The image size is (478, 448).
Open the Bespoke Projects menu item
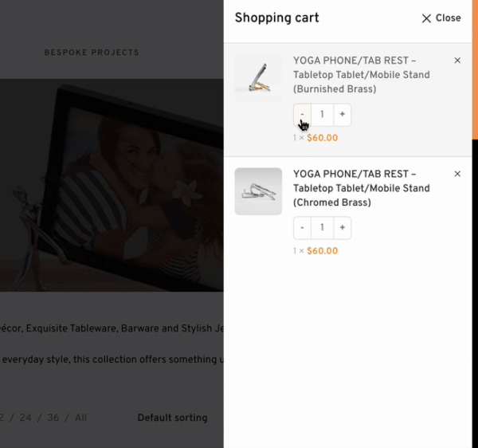pyautogui.click(x=92, y=53)
